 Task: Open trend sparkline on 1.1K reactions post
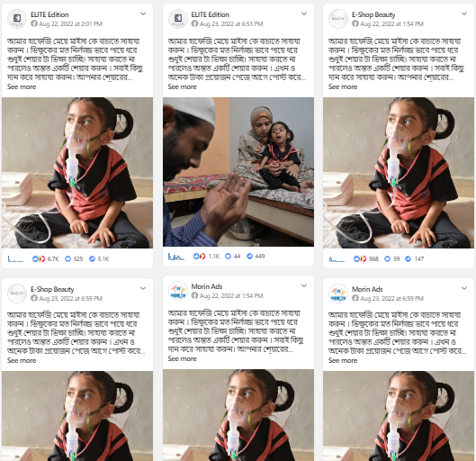[x=176, y=257]
